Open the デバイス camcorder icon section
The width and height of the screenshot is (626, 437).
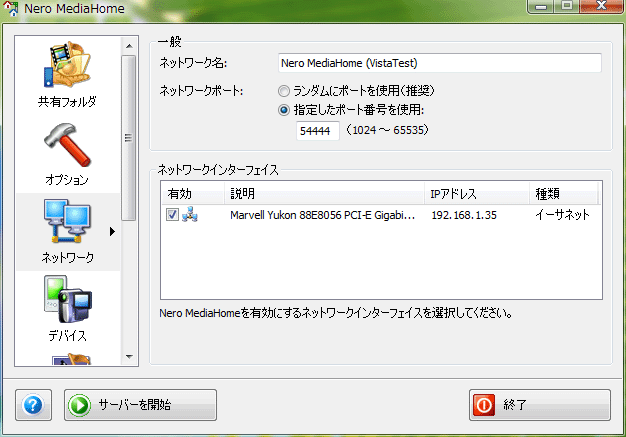(x=67, y=309)
